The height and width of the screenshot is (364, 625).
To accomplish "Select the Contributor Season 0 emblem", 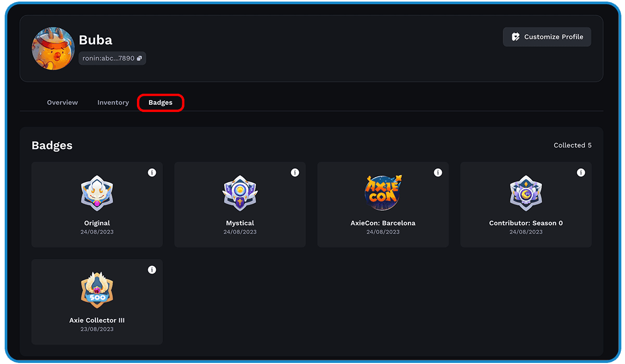I will [x=526, y=193].
